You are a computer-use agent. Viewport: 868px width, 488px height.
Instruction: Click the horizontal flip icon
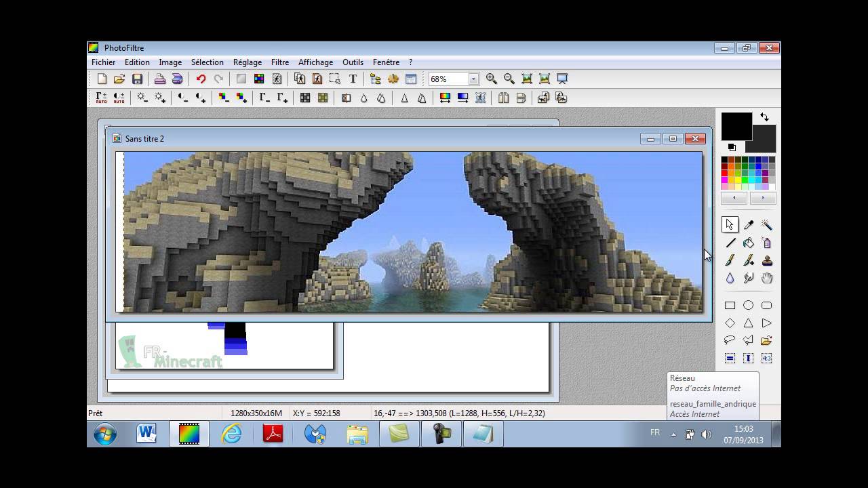point(503,98)
